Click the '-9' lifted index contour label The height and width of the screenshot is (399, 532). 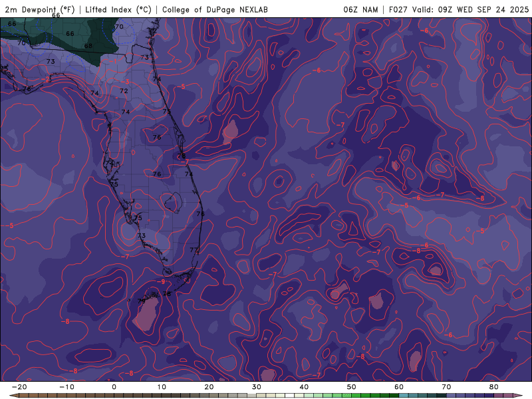(161, 281)
